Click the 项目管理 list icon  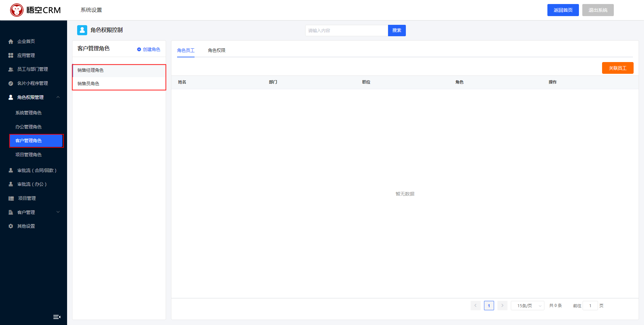pyautogui.click(x=11, y=199)
